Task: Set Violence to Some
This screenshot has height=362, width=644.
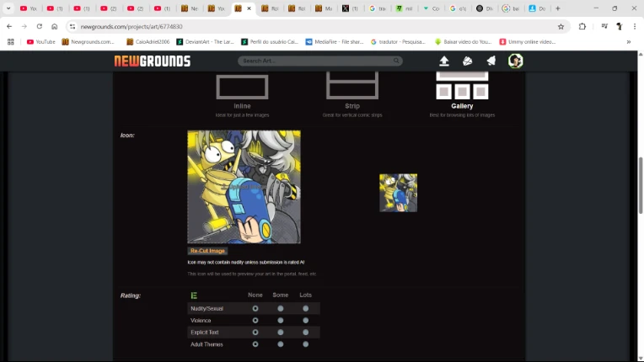Action: point(281,320)
